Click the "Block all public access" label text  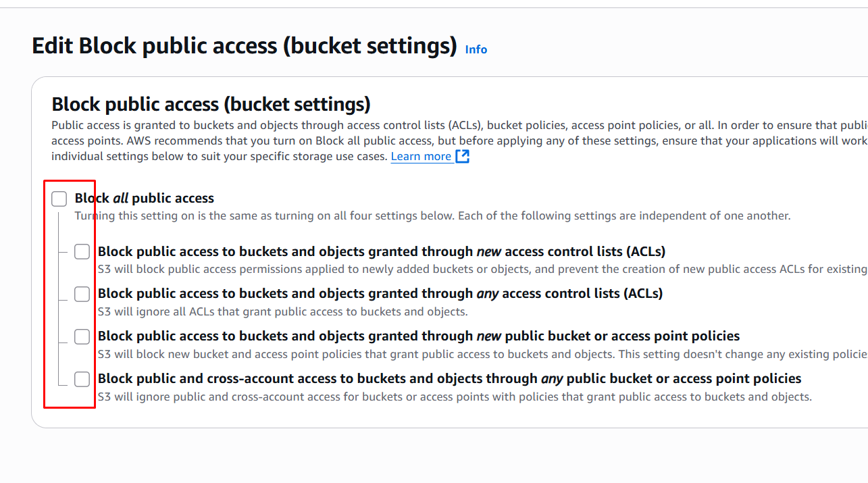pos(145,199)
